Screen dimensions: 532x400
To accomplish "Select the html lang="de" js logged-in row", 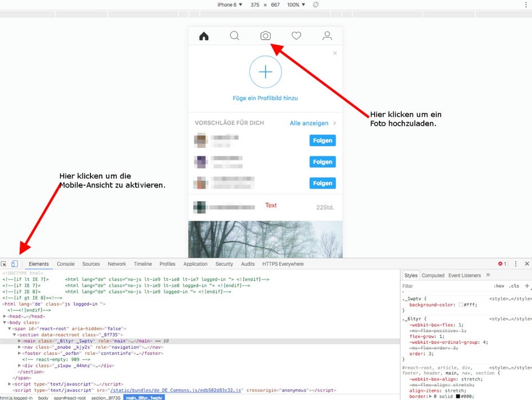I will [x=200, y=304].
